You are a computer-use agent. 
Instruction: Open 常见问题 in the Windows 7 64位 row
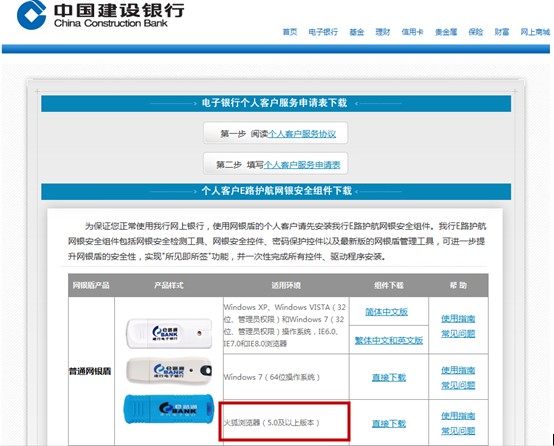coord(458,385)
